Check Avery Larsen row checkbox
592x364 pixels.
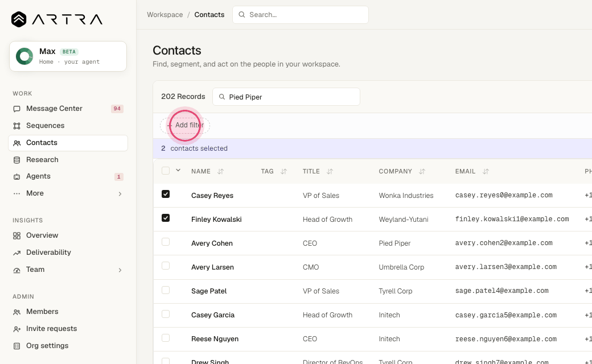pos(166,266)
